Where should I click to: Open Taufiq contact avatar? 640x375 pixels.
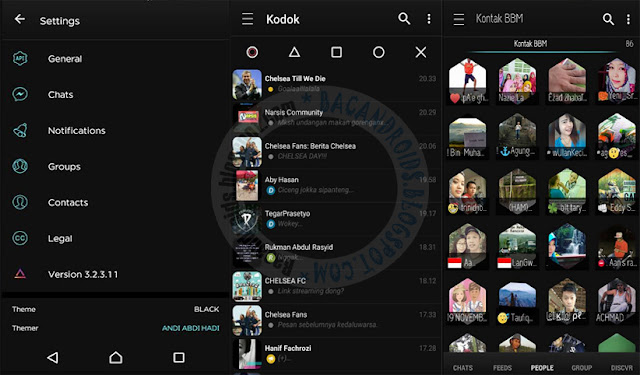517,302
